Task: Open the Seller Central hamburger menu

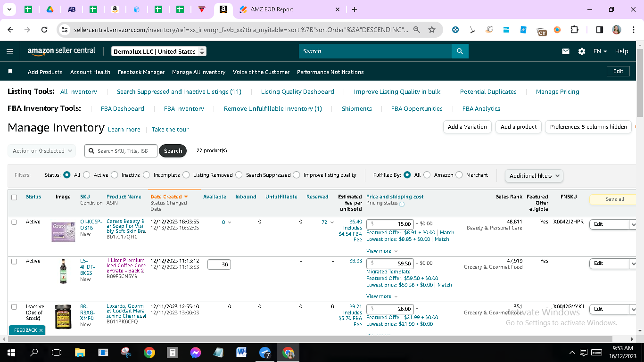Action: click(x=10, y=51)
